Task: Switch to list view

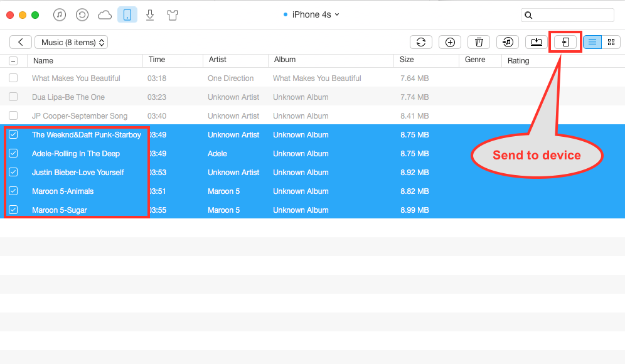Action: point(592,42)
